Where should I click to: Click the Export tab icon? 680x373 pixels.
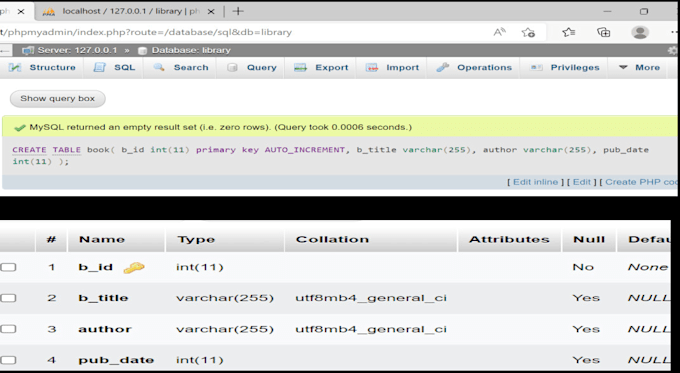pos(300,68)
